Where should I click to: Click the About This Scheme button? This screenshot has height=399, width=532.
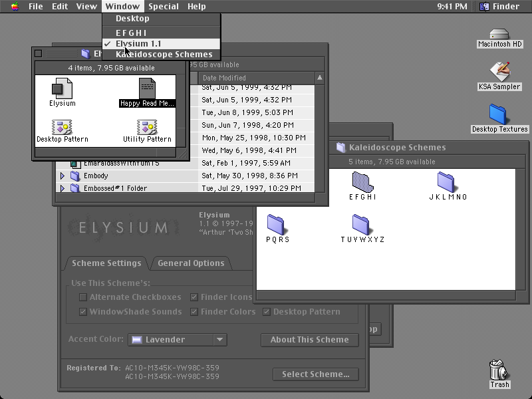click(x=310, y=340)
